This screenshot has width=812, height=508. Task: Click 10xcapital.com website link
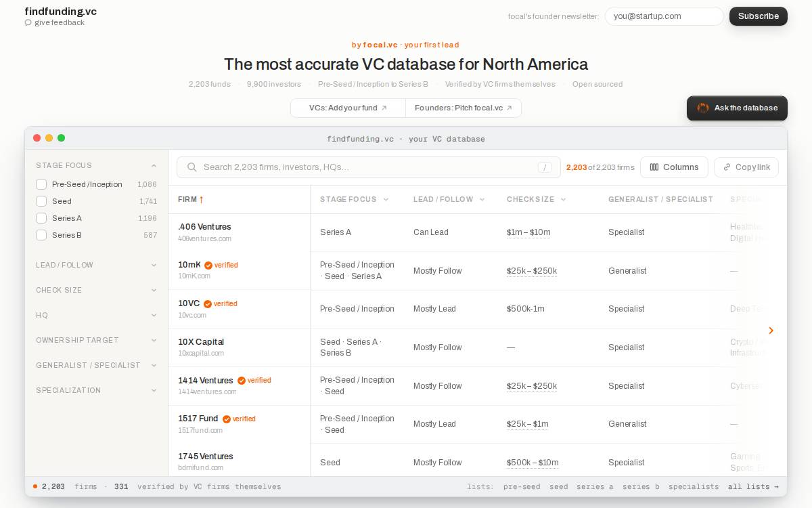click(201, 353)
